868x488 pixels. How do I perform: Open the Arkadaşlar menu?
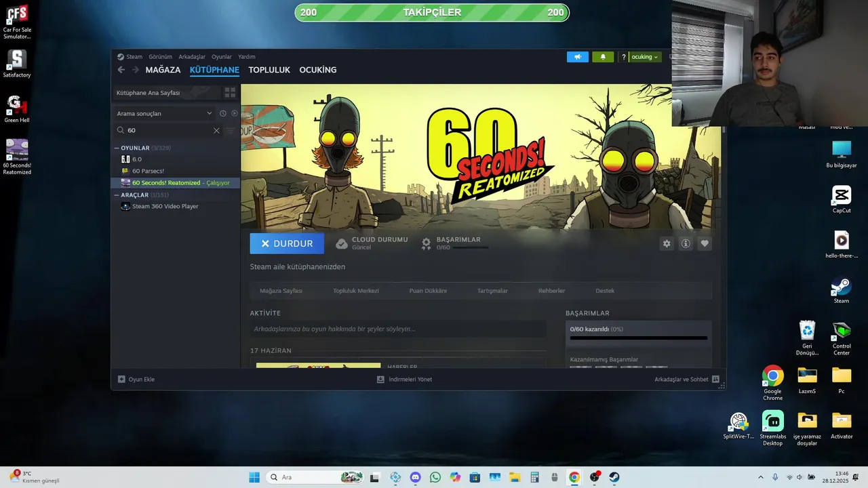192,57
